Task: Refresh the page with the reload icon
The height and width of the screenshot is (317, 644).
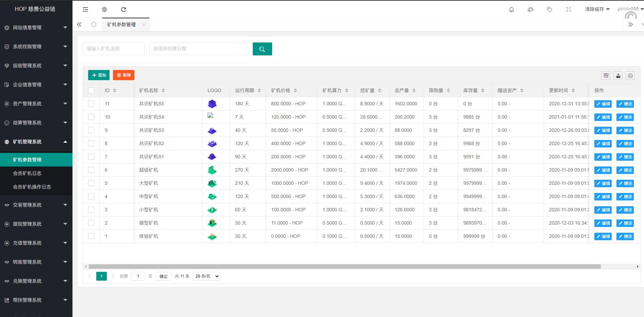Action: 123,10
